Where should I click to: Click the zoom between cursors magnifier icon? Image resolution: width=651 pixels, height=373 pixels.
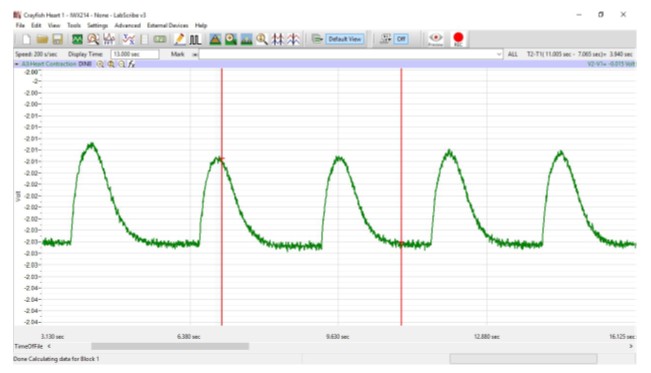tap(262, 39)
